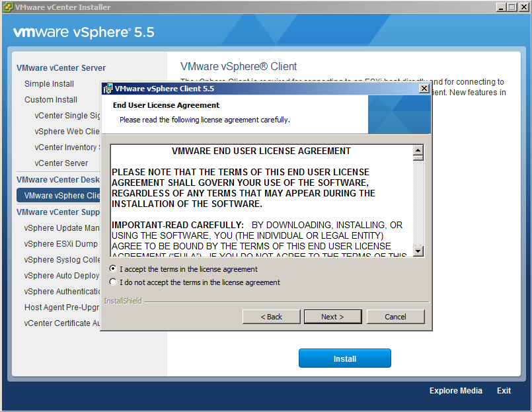Select Simple Install in the sidebar
Image resolution: width=532 pixels, height=412 pixels.
[x=50, y=84]
